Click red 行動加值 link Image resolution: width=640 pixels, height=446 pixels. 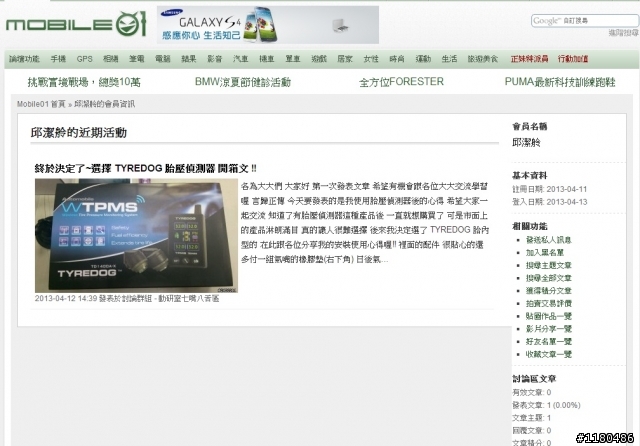[573, 59]
